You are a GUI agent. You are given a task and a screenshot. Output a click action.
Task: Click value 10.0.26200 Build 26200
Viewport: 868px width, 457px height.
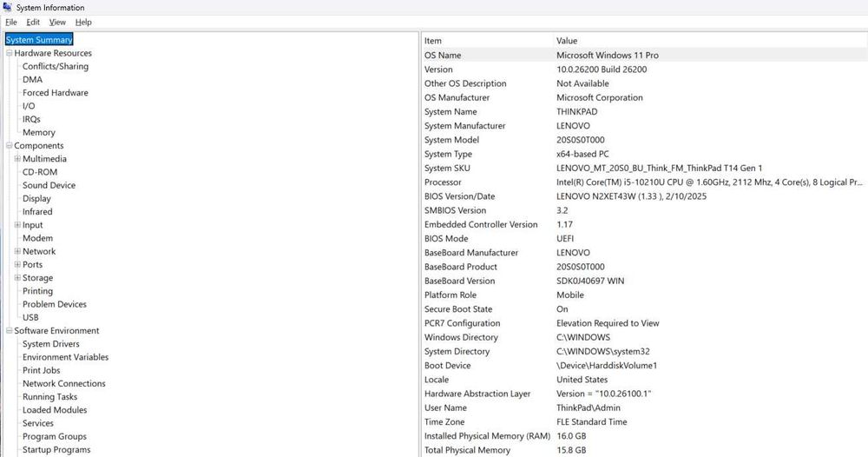tap(602, 70)
